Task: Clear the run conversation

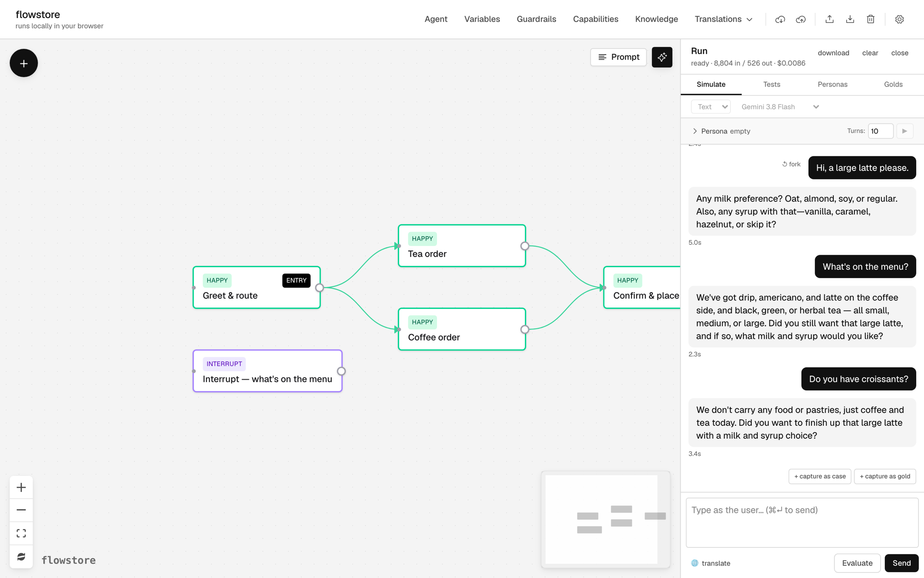Action: click(x=870, y=53)
